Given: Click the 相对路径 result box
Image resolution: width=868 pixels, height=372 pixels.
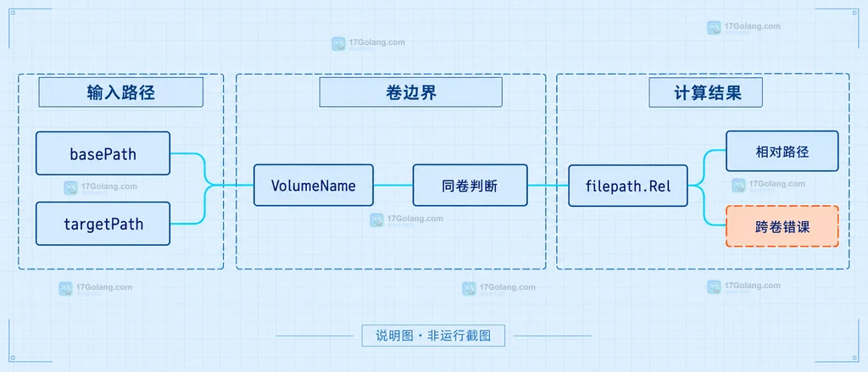Looking at the screenshot, I should 782,151.
